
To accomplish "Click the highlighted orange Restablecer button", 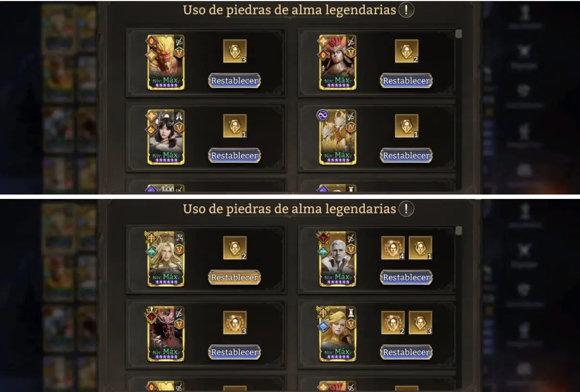I will 235,278.
